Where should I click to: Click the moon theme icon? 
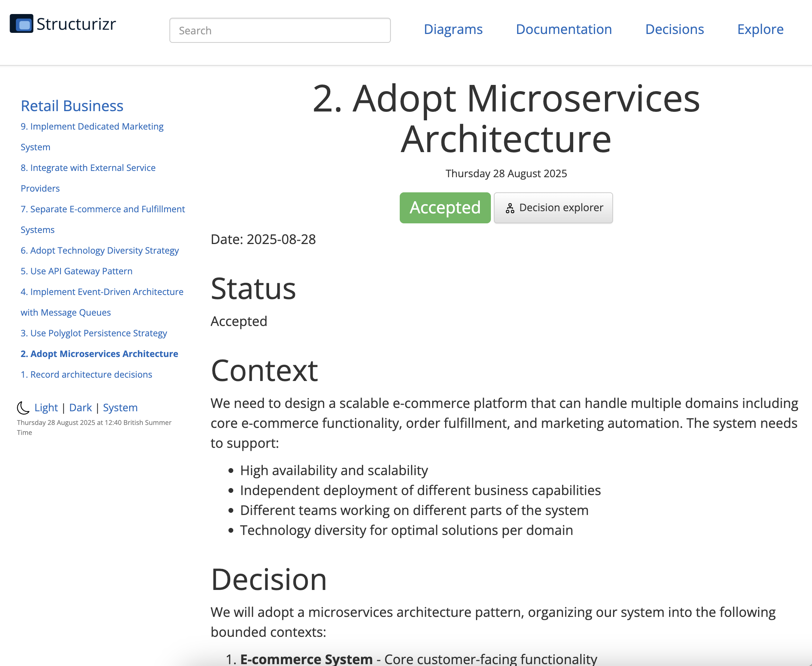point(23,408)
